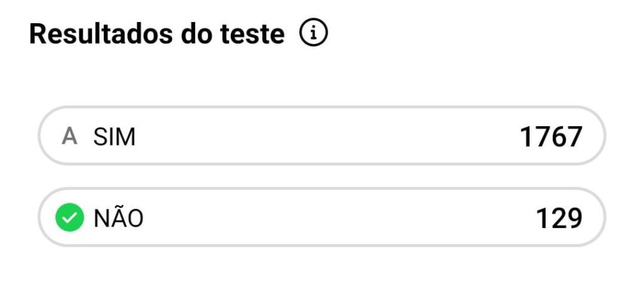Show test results details via info icon
644x287 pixels.
313,35
